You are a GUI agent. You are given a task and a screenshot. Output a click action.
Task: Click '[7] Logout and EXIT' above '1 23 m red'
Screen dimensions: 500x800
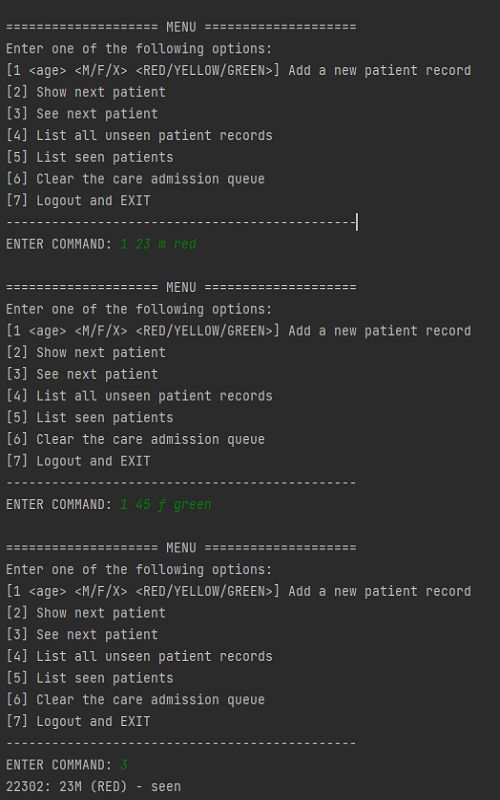tap(78, 201)
